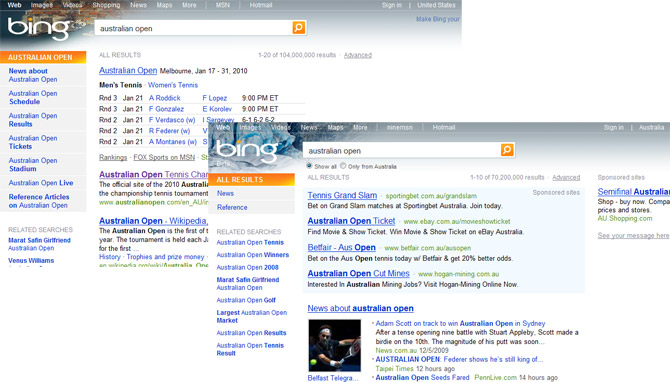Click Venus Williams related search
This screenshot has width=670, height=382.
click(x=31, y=260)
